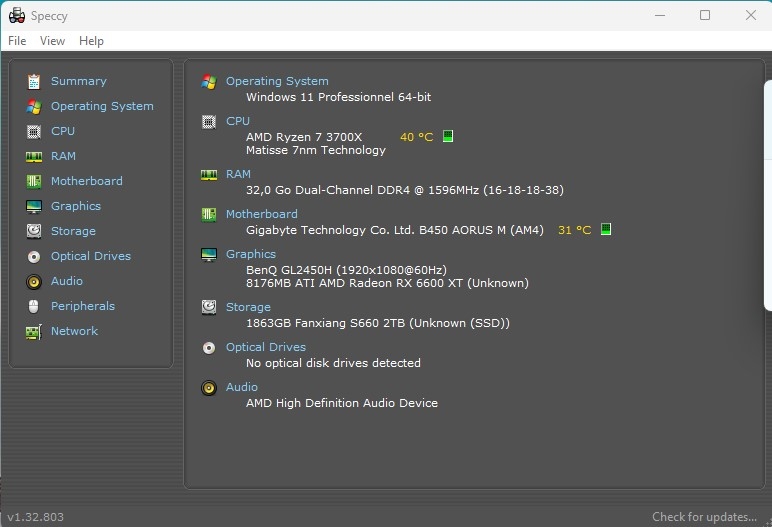Click the CPU heading link in summary

tap(238, 121)
